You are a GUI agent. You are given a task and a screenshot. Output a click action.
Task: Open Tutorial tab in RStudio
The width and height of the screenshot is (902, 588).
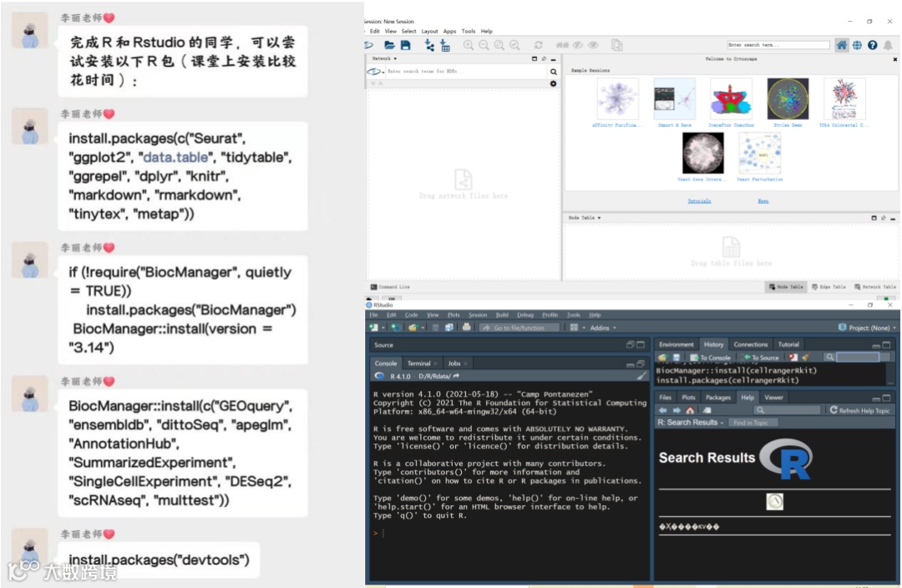point(788,345)
